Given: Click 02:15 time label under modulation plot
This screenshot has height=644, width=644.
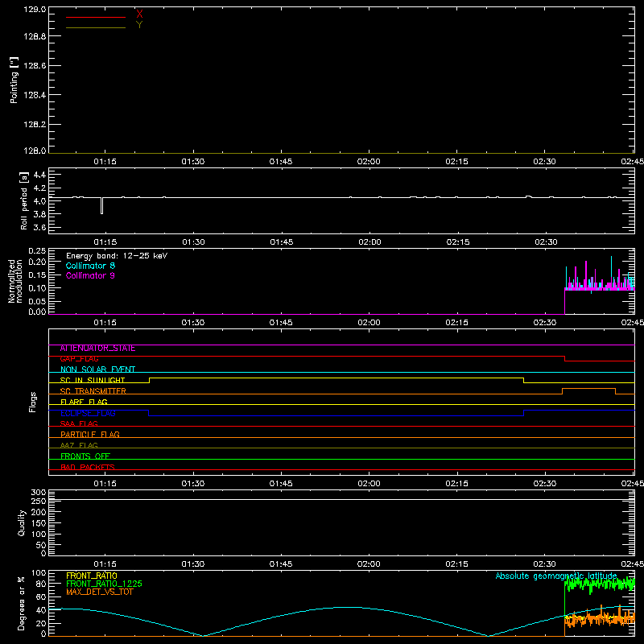Looking at the screenshot, I should [456, 323].
